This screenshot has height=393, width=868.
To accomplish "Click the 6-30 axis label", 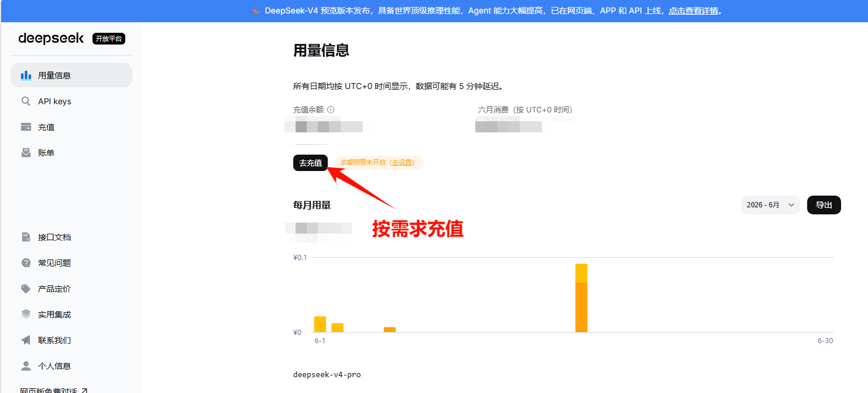I will [x=825, y=341].
